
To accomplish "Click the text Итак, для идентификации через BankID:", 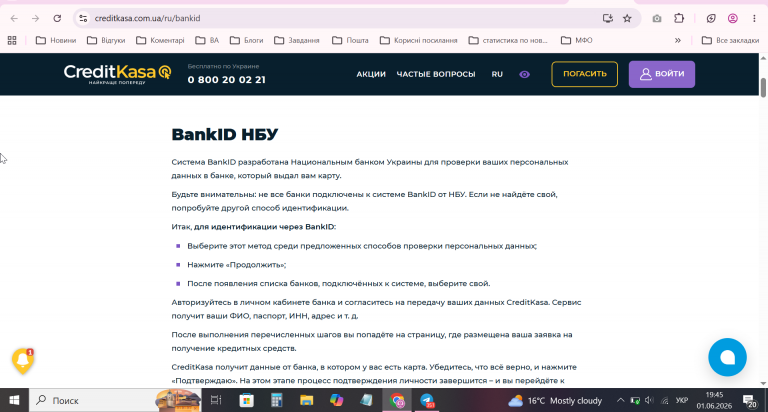I will tap(254, 227).
